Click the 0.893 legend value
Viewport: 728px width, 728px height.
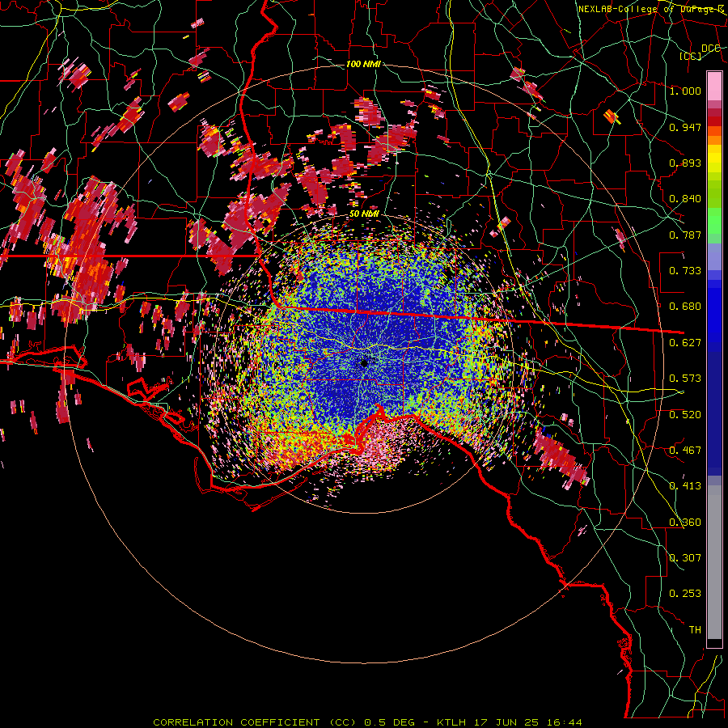click(685, 163)
